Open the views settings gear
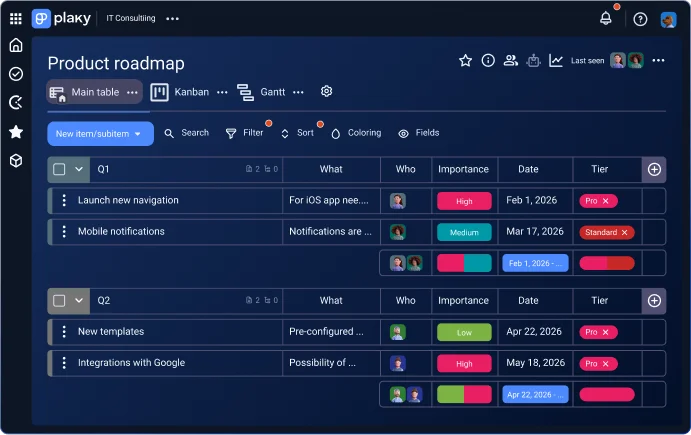This screenshot has height=435, width=691. [326, 91]
